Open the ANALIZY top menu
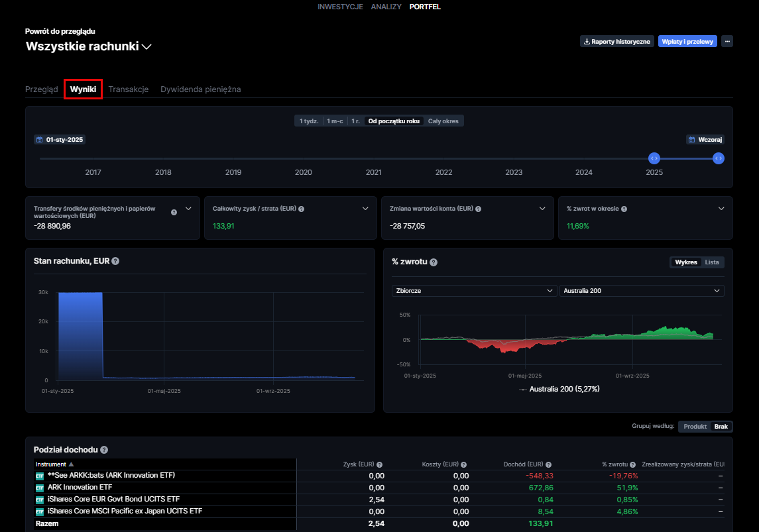This screenshot has height=532, width=759. coord(386,7)
